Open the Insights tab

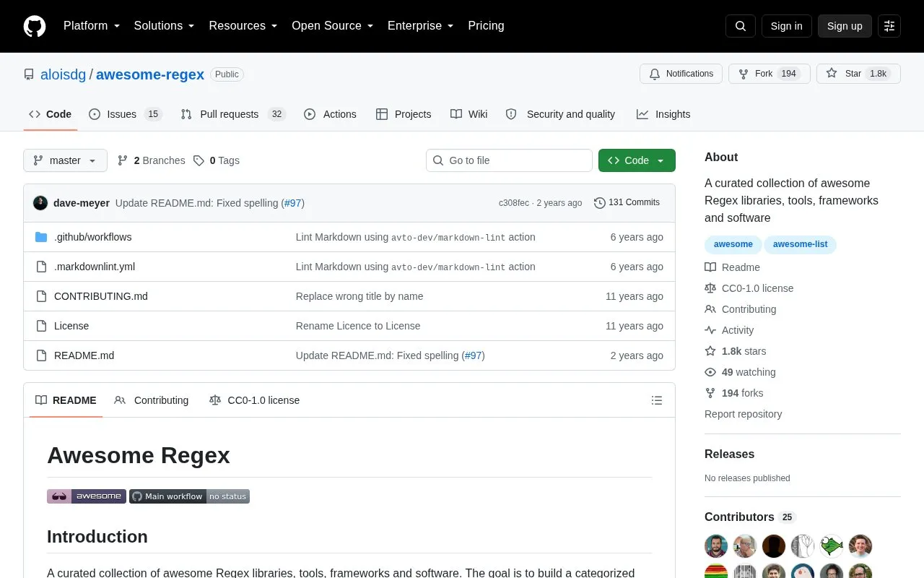(x=663, y=114)
